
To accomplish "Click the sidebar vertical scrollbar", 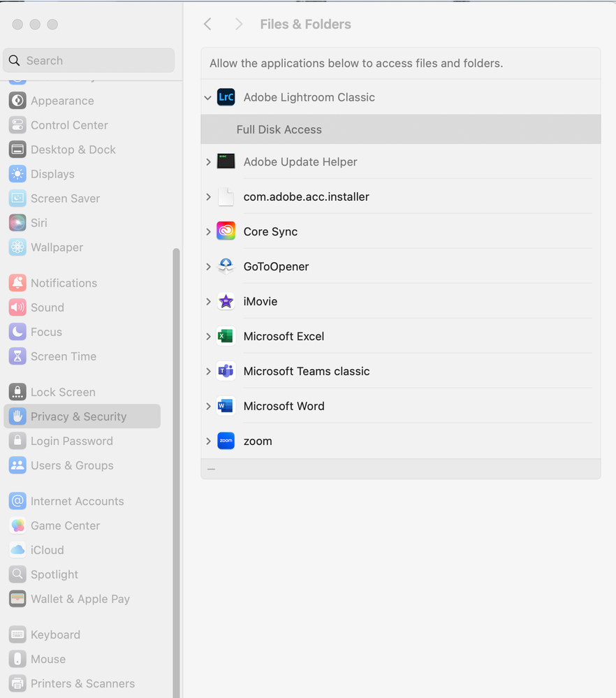I will point(176,473).
